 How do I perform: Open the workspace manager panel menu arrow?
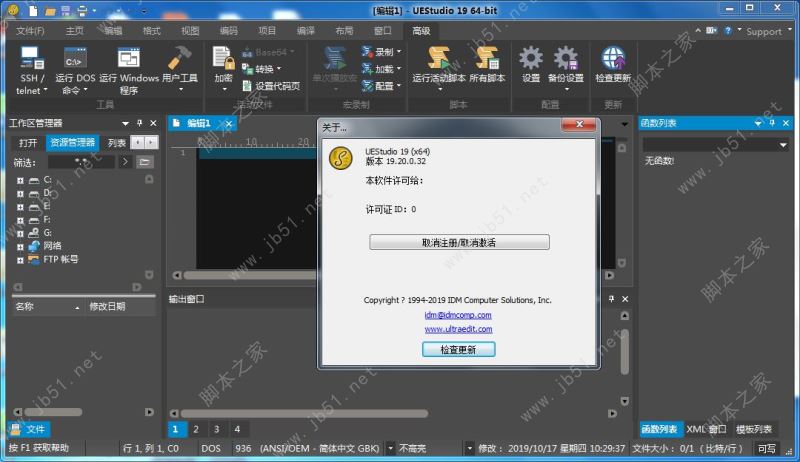tap(125, 123)
